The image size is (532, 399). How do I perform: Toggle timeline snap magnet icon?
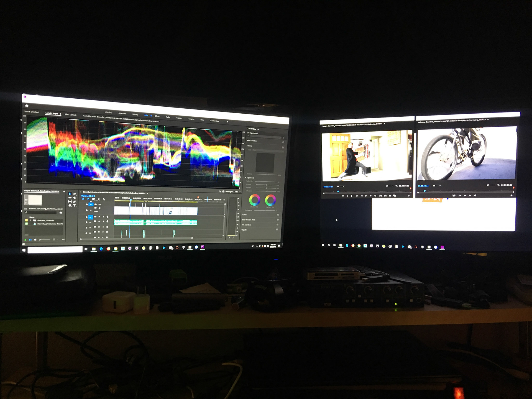pyautogui.click(x=88, y=199)
